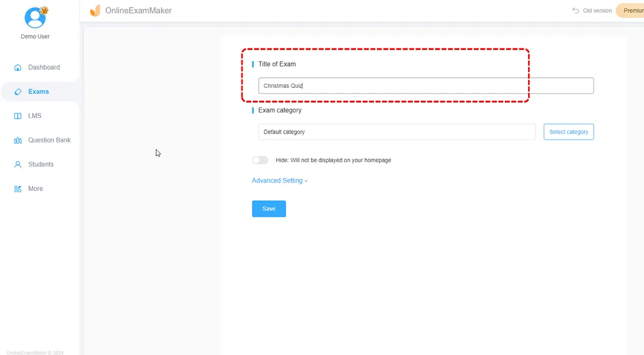644x355 pixels.
Task: Switch to Old version link
Action: 597,11
